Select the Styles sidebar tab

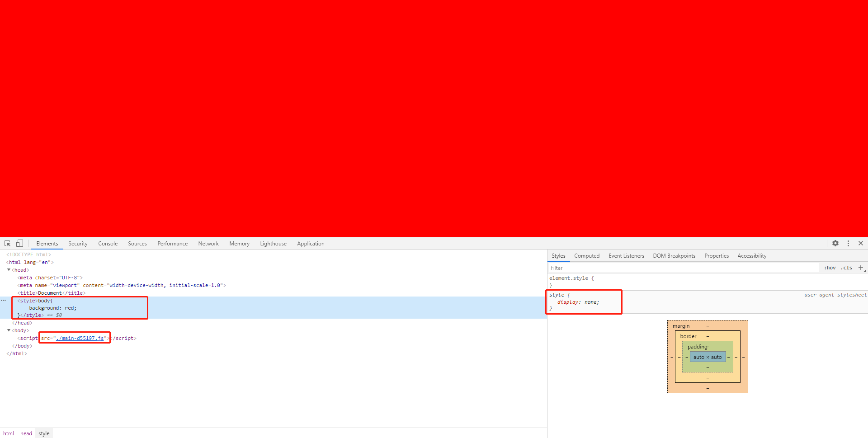point(558,256)
